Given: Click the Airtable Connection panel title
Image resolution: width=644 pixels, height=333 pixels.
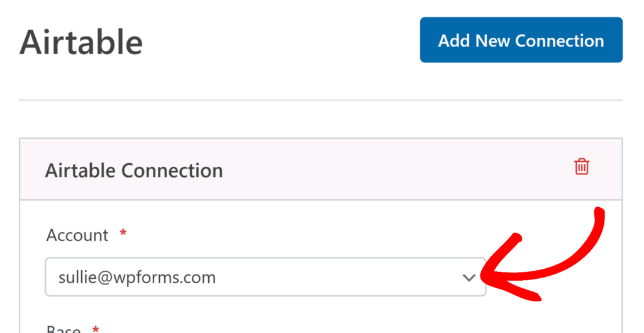Looking at the screenshot, I should 134,171.
